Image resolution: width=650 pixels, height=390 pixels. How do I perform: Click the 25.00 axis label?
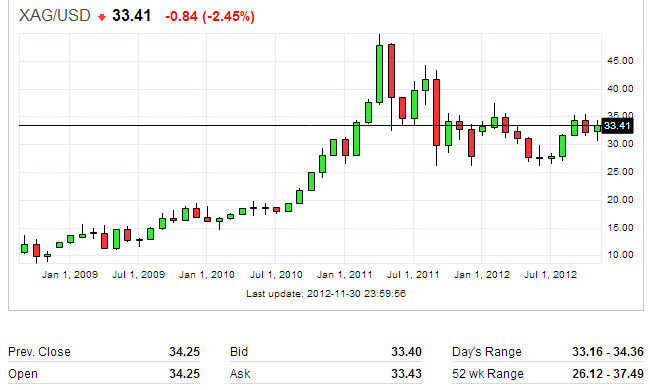coord(620,172)
